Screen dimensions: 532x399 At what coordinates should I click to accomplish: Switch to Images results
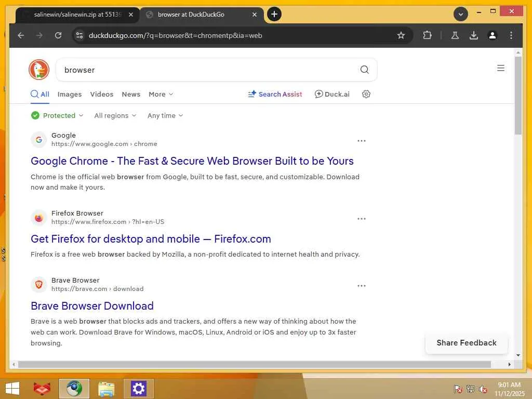tap(70, 95)
